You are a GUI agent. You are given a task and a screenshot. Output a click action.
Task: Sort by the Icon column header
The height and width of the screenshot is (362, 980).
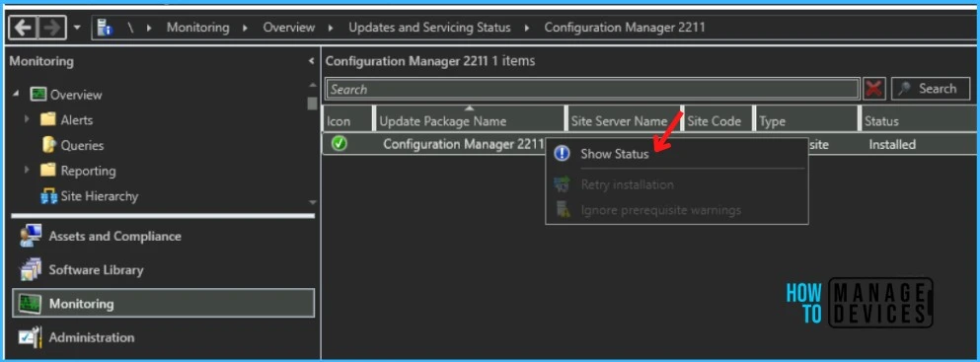[348, 118]
